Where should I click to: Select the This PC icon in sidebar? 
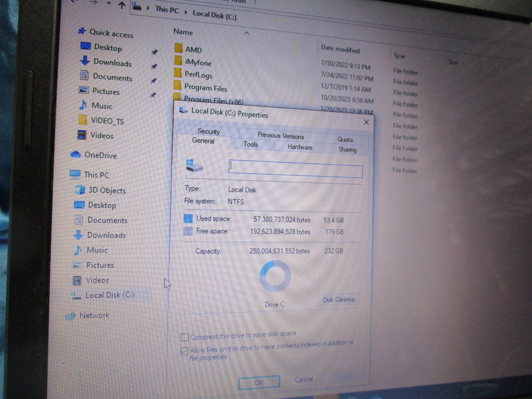75,174
